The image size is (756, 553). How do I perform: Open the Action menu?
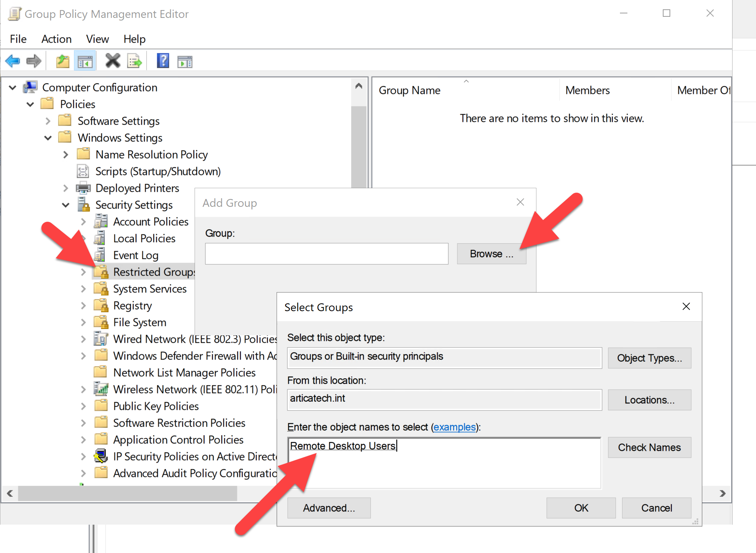click(x=56, y=39)
